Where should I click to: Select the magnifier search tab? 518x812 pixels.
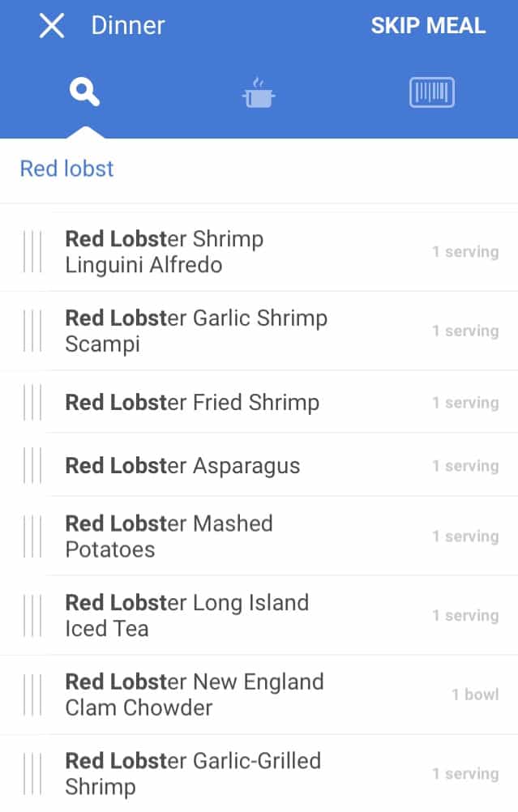pos(84,93)
